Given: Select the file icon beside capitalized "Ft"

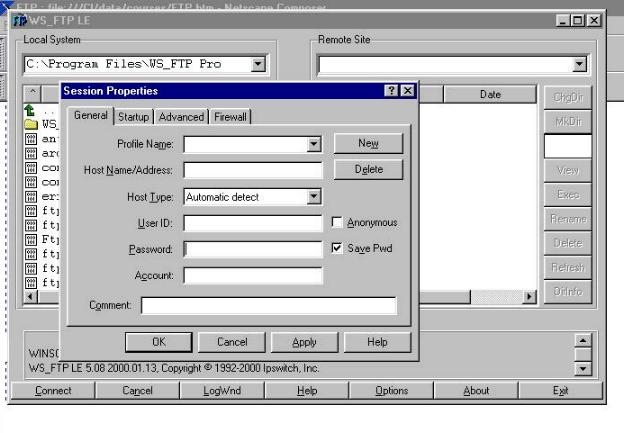Looking at the screenshot, I should coord(31,240).
